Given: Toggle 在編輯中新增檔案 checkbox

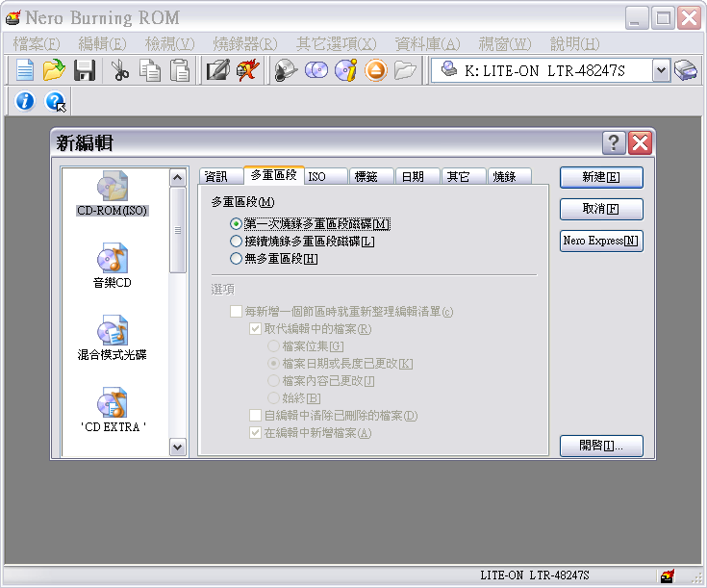Looking at the screenshot, I should (x=311, y=433).
